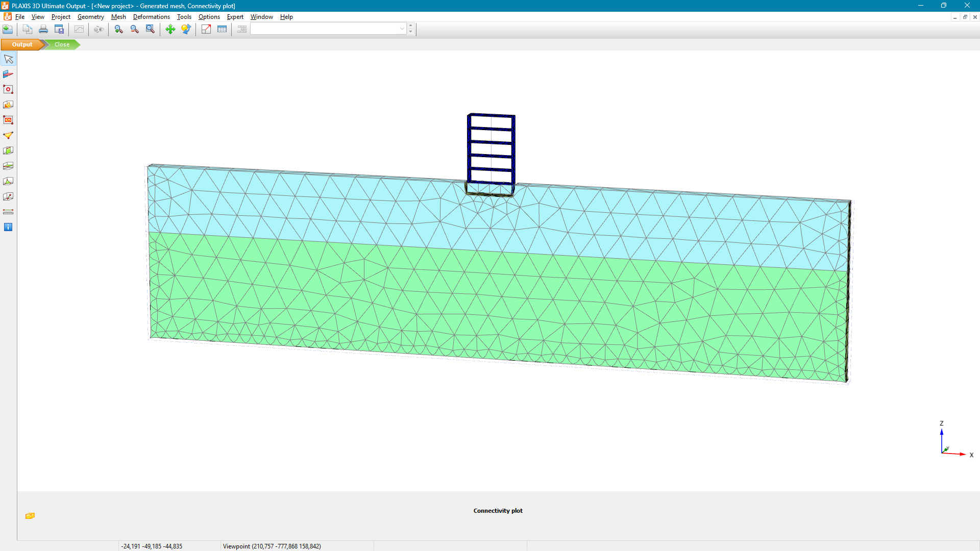The height and width of the screenshot is (551, 980).
Task: Click the rotate view icon
Action: coord(186,29)
